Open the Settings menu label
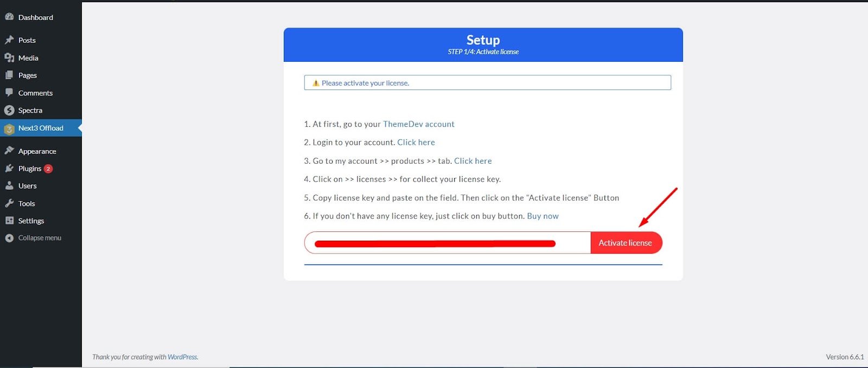 click(x=31, y=221)
